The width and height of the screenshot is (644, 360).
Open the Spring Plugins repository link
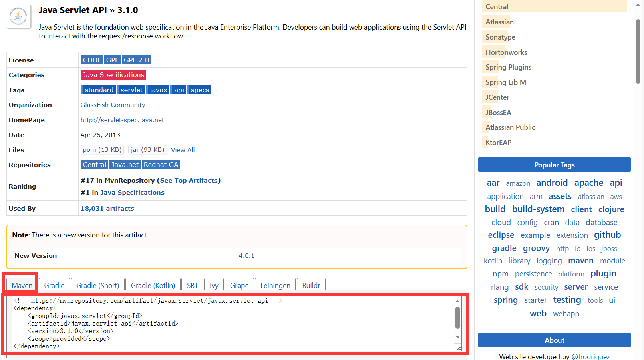[x=508, y=67]
